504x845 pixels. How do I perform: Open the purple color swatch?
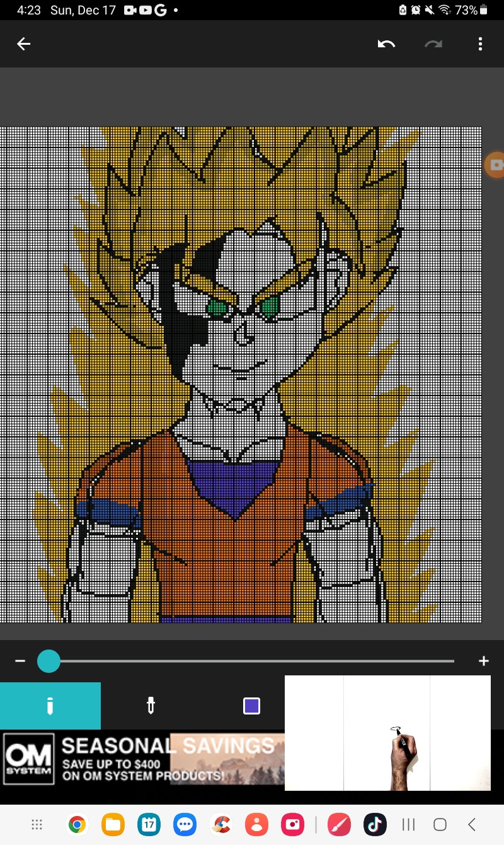[252, 706]
